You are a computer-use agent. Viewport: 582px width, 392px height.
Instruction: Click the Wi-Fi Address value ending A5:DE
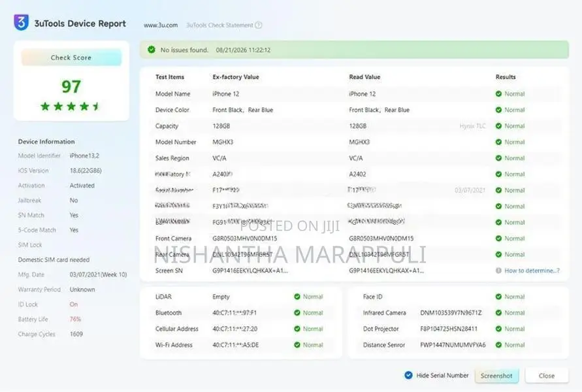(x=235, y=345)
